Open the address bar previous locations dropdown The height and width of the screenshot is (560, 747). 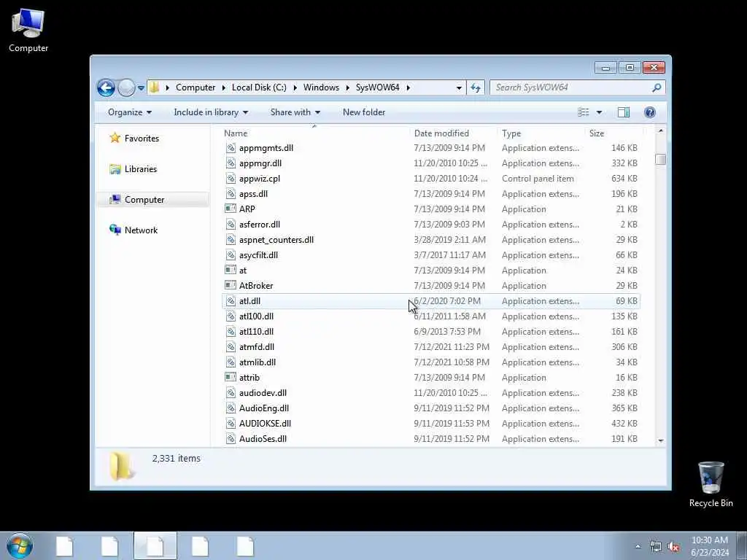click(x=459, y=87)
